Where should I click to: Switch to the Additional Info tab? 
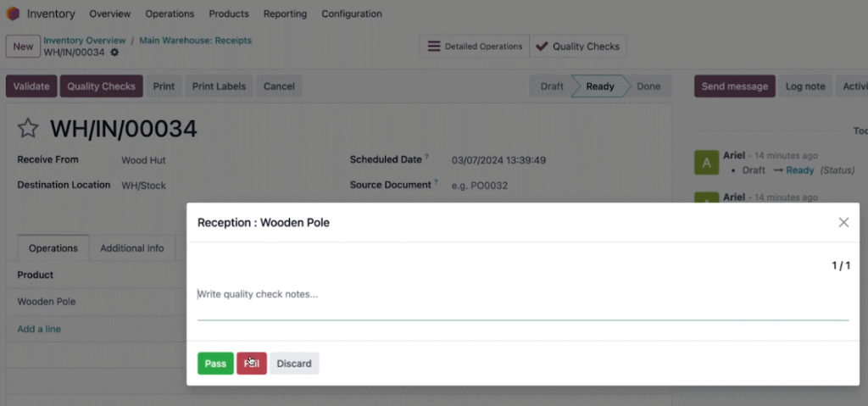[131, 248]
